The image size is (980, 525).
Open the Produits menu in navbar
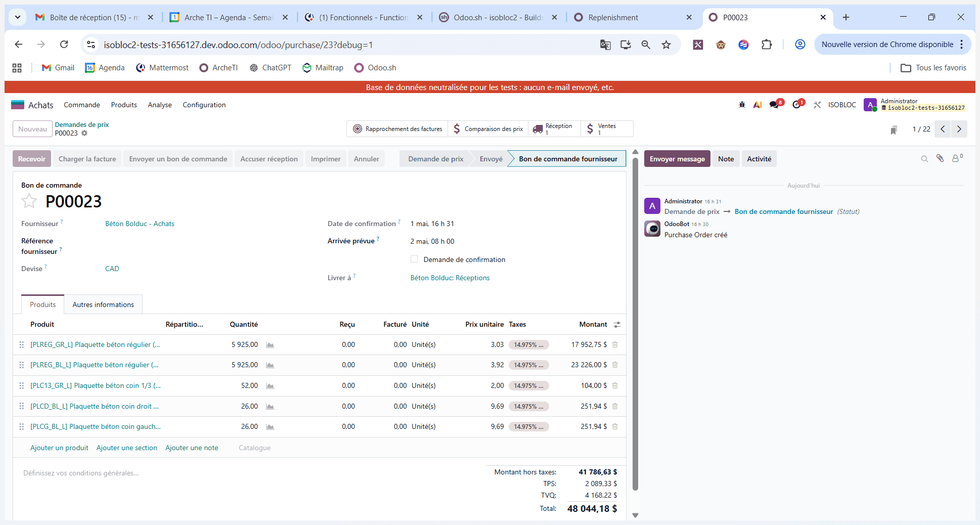click(x=124, y=105)
